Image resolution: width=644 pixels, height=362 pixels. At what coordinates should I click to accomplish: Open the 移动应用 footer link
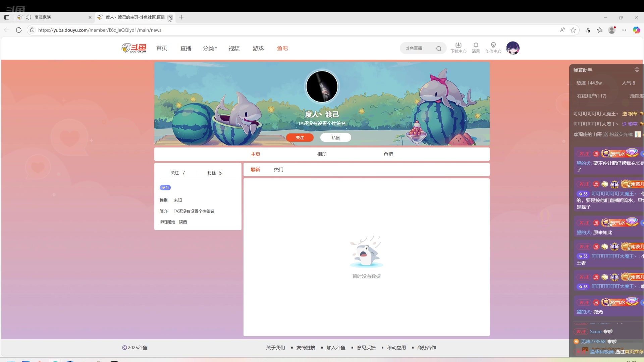pyautogui.click(x=396, y=348)
